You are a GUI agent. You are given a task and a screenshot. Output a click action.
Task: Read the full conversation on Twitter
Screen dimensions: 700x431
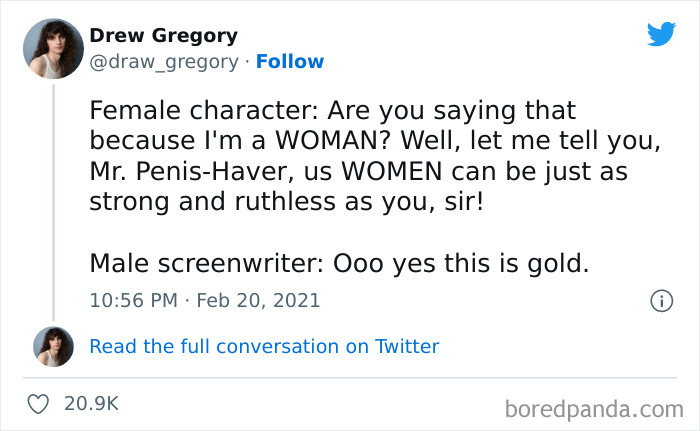coord(264,347)
